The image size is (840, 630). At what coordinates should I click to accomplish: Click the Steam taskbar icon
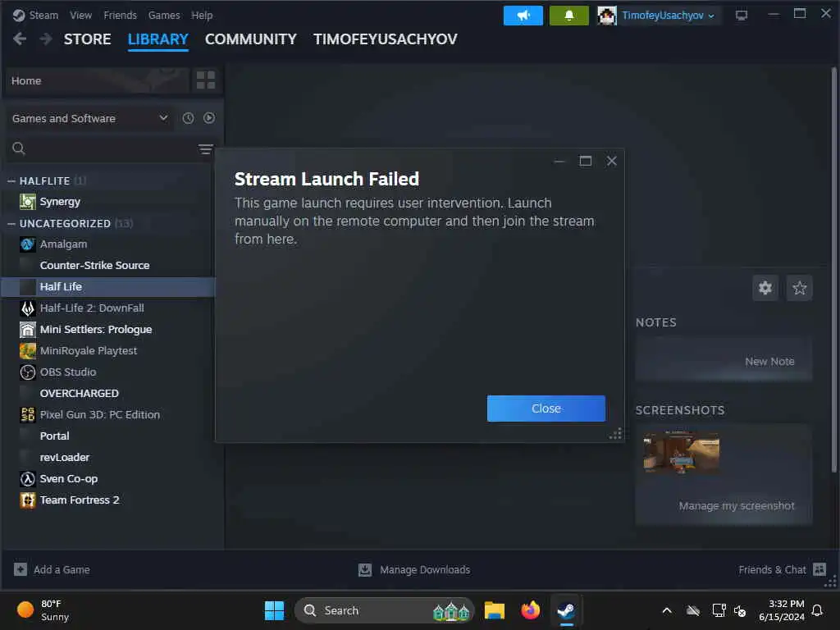pyautogui.click(x=566, y=610)
